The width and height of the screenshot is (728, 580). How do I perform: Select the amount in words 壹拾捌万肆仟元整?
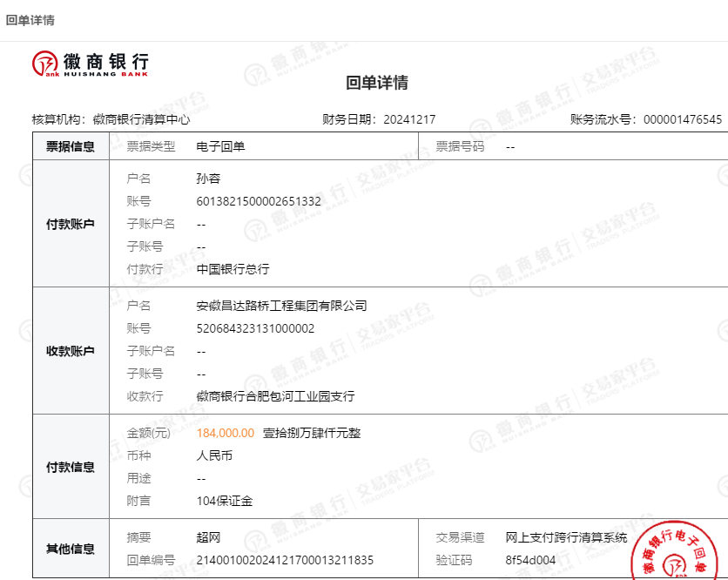(x=311, y=433)
